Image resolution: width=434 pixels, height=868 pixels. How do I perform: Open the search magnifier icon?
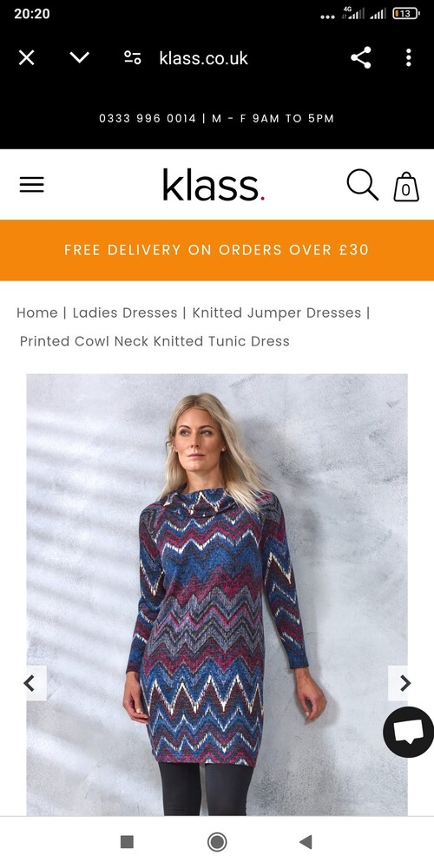(x=363, y=184)
